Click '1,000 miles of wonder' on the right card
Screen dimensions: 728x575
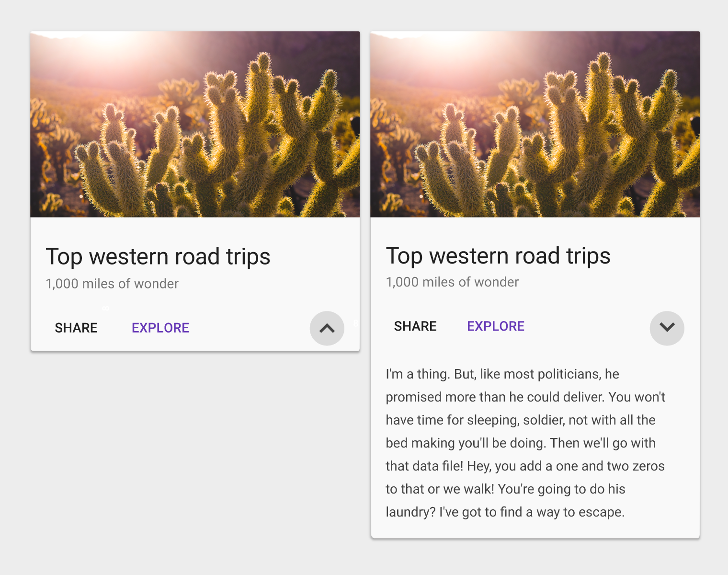pyautogui.click(x=452, y=282)
